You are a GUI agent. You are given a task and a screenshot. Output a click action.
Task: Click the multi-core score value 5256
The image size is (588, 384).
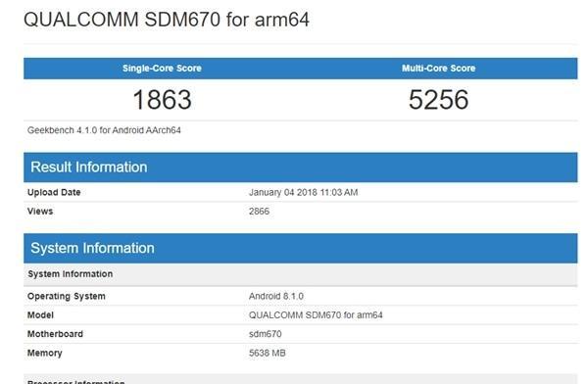click(439, 100)
